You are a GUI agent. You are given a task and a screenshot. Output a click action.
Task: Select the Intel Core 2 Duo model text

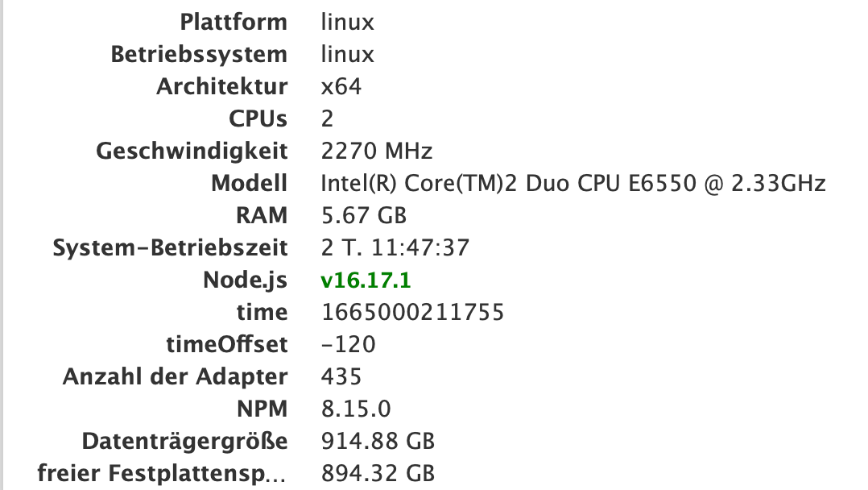572,184
